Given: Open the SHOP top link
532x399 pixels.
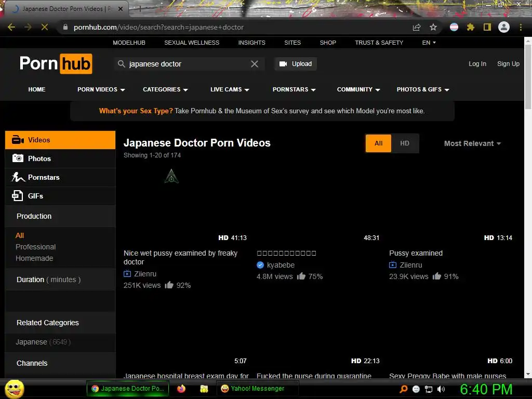Looking at the screenshot, I should point(328,43).
